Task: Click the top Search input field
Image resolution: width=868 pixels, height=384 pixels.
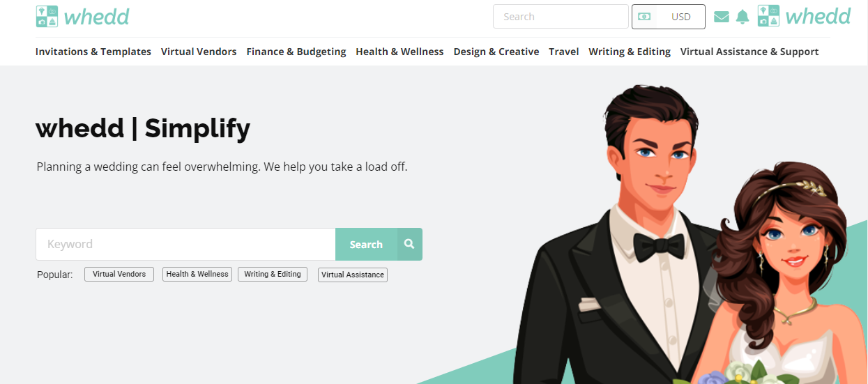Action: point(561,17)
